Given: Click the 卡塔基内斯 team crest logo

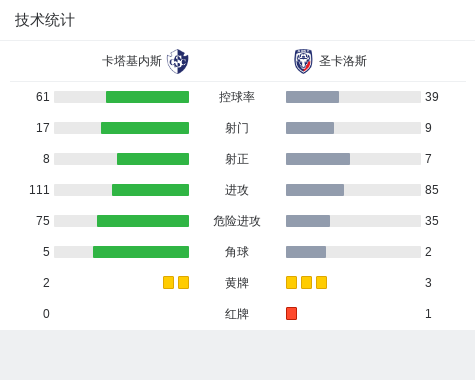Looking at the screenshot, I should pyautogui.click(x=178, y=61).
